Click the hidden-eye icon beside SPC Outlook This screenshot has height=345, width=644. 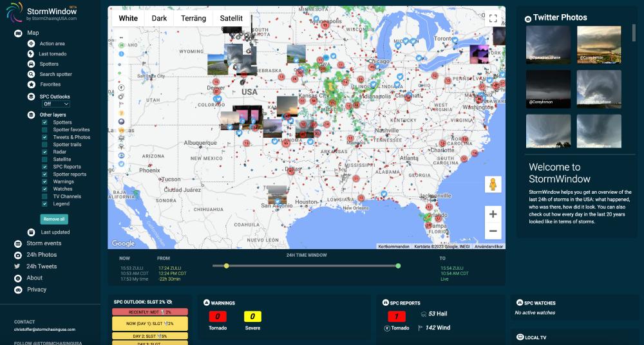(169, 302)
